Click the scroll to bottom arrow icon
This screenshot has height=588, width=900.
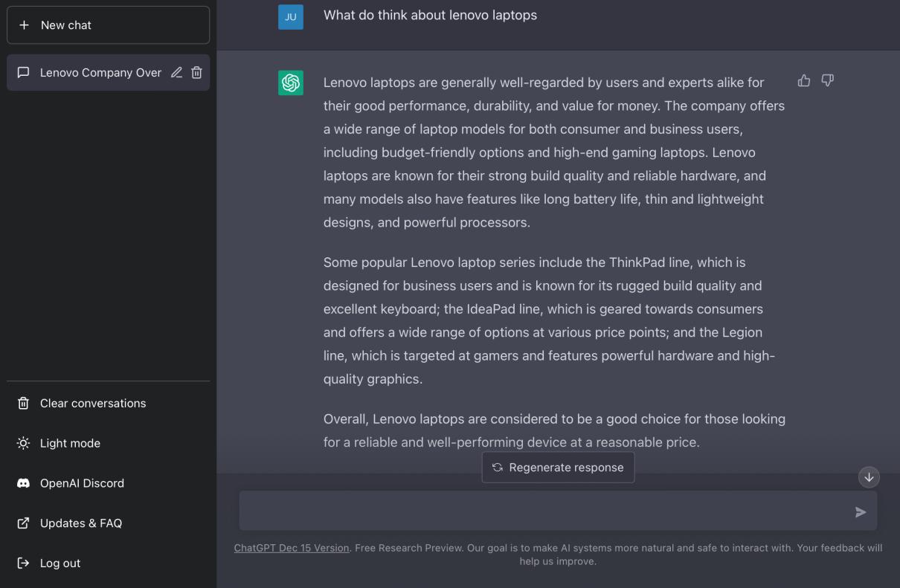pos(869,477)
